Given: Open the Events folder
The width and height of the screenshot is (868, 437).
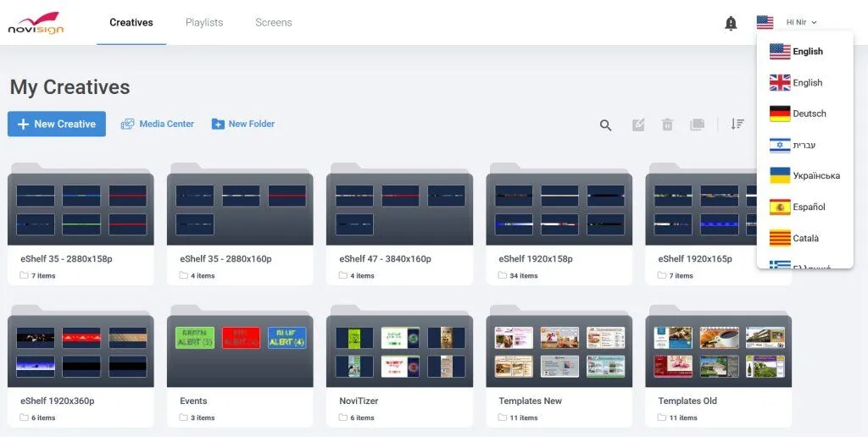Looking at the screenshot, I should (x=240, y=364).
